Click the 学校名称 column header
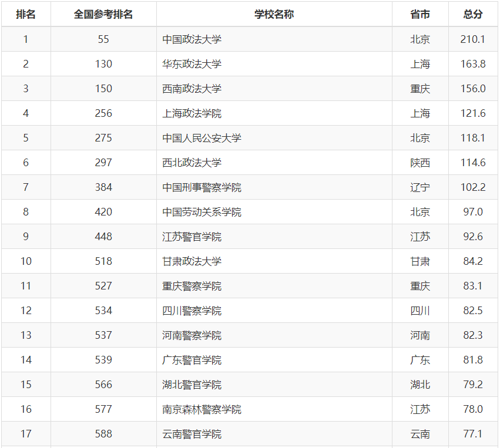500x448 pixels. pos(274,15)
